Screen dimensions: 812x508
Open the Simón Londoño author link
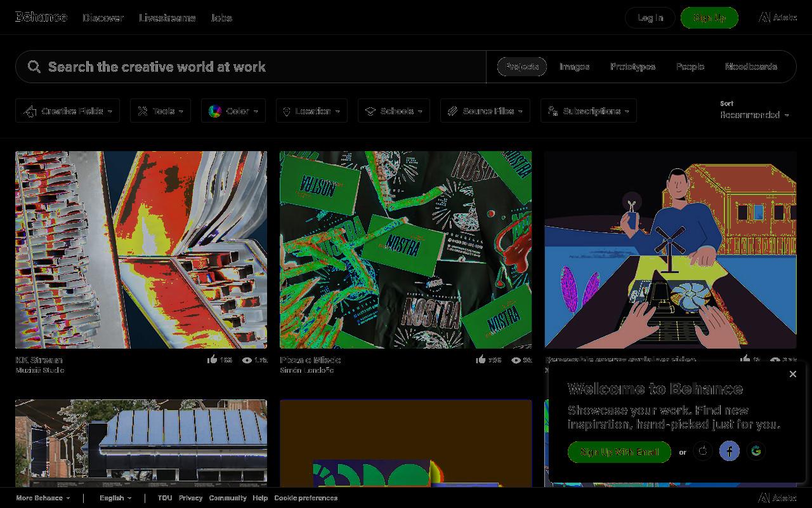[x=307, y=370]
